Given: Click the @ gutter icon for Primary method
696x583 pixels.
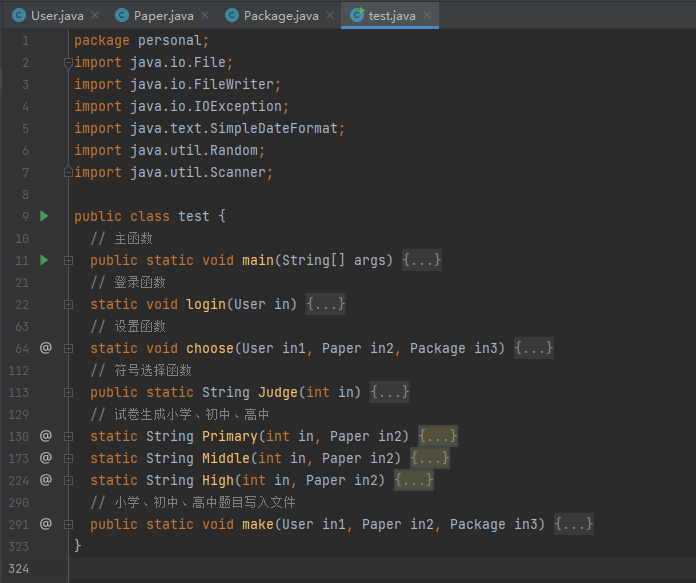Looking at the screenshot, I should click(45, 436).
